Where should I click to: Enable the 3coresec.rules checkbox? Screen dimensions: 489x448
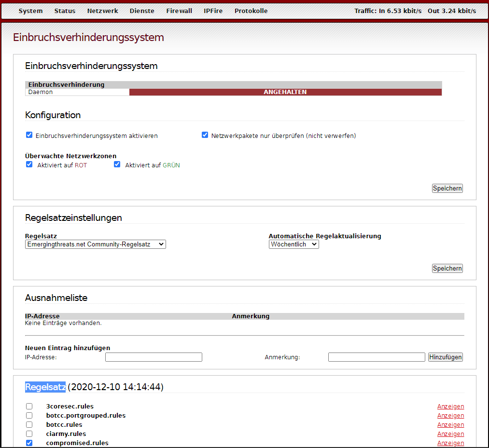pos(29,406)
